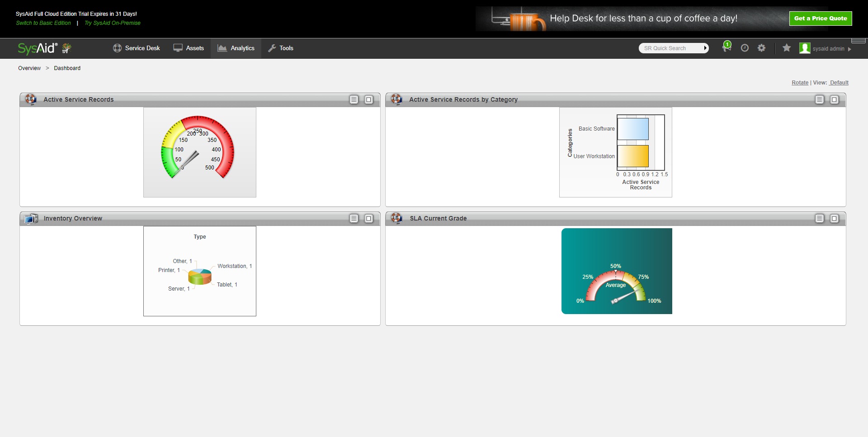
Task: Click the Rotate link
Action: point(800,83)
